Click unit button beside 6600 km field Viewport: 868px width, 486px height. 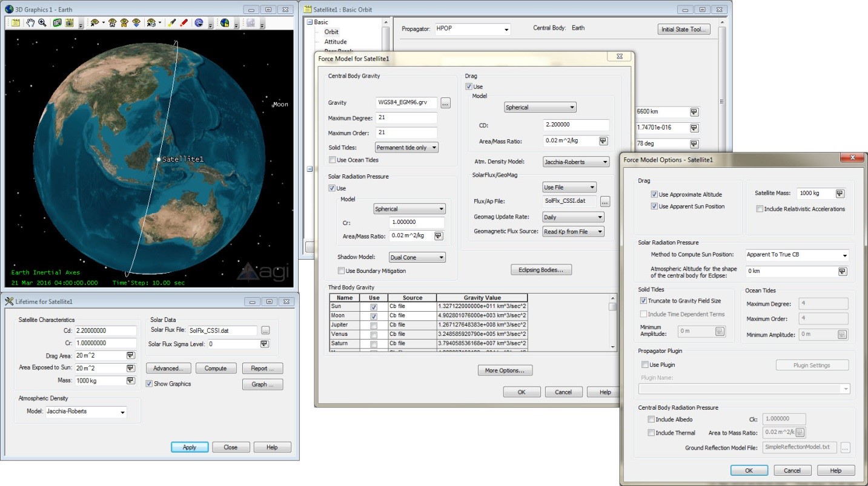point(694,112)
